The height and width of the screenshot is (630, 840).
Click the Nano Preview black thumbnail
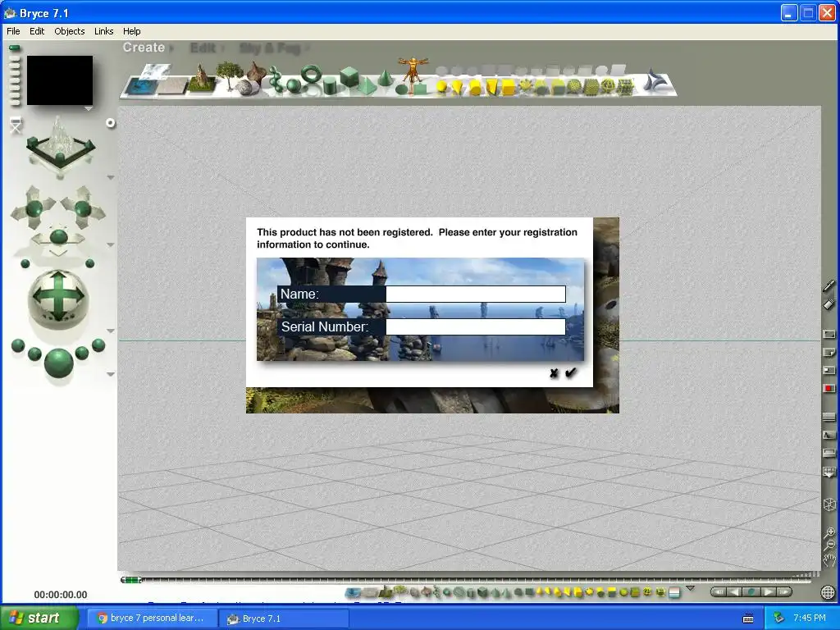pyautogui.click(x=59, y=80)
